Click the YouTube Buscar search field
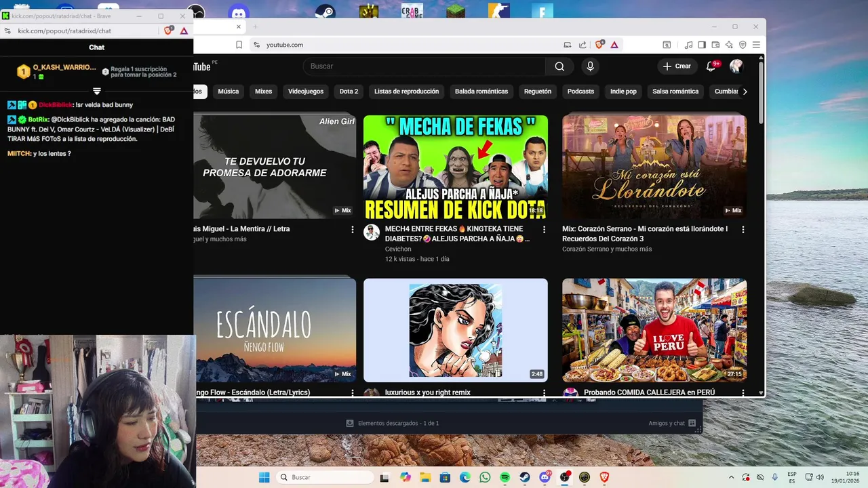Viewport: 868px width, 488px height. click(424, 66)
